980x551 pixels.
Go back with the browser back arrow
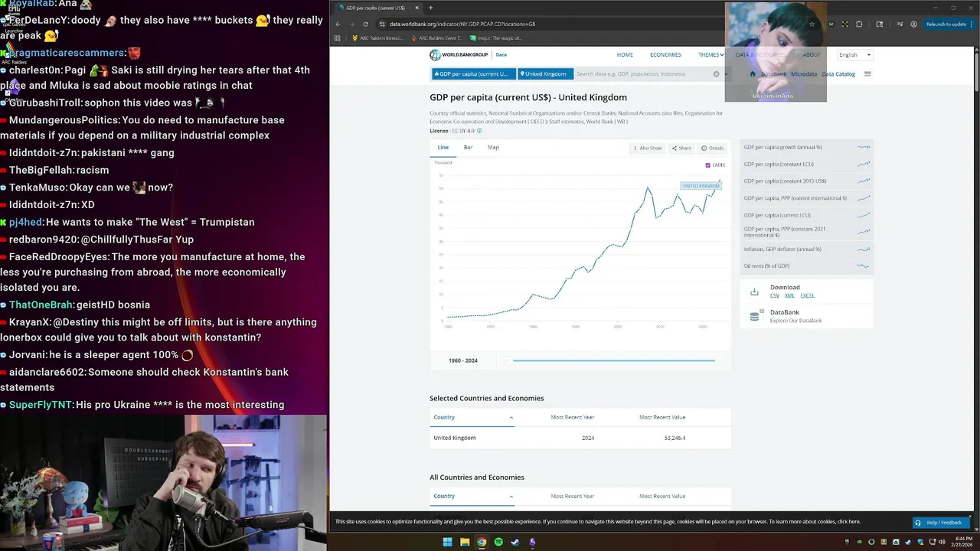(x=338, y=24)
